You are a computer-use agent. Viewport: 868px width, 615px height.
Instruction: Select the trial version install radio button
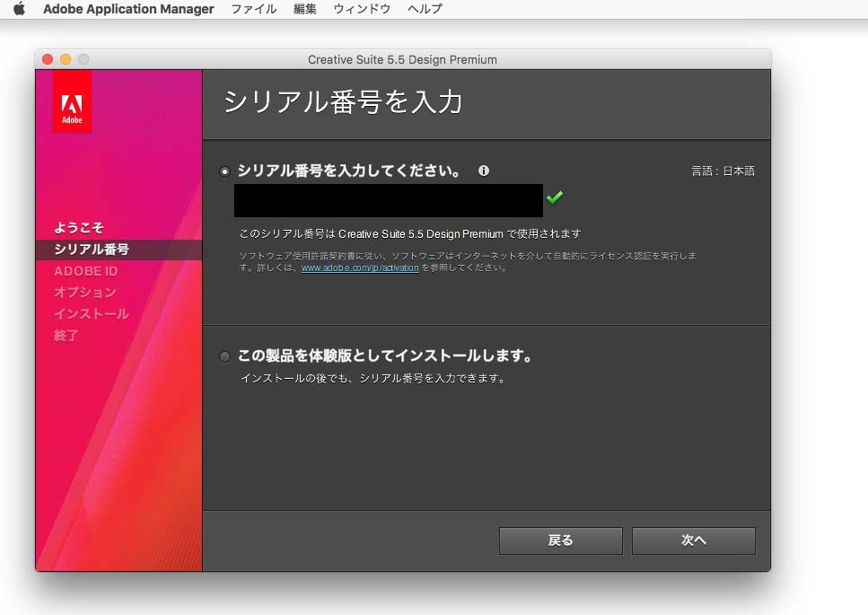coord(224,356)
